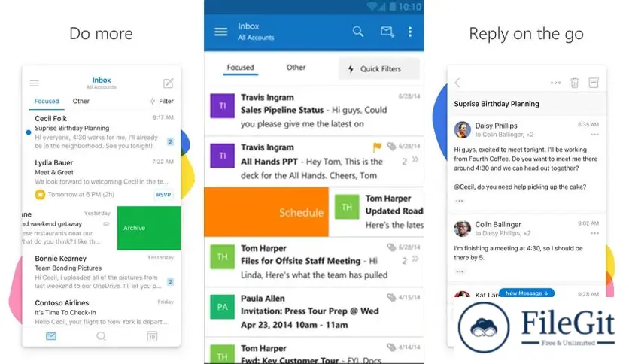Select Other tab in left phone
This screenshot has width=629, height=364.
point(81,101)
